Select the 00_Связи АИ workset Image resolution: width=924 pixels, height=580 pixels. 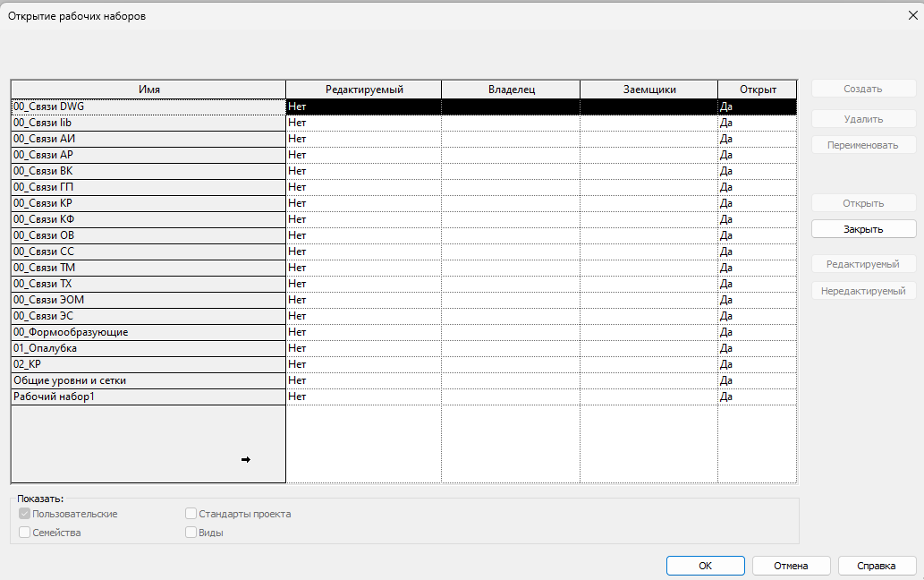click(x=148, y=139)
